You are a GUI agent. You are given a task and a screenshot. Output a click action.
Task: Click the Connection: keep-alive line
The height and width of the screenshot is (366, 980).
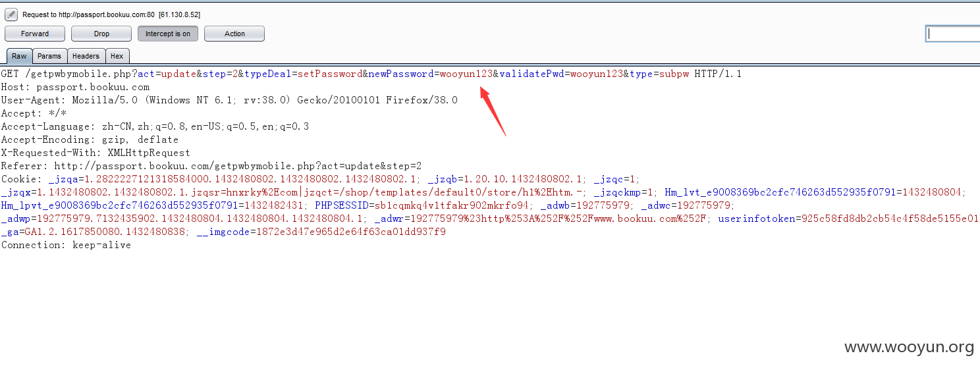point(66,245)
